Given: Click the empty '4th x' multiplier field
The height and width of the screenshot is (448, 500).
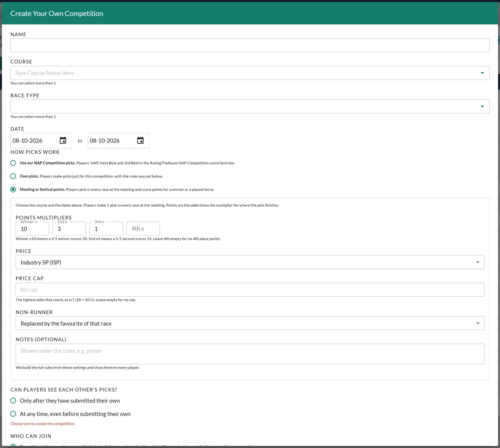Looking at the screenshot, I should point(143,229).
